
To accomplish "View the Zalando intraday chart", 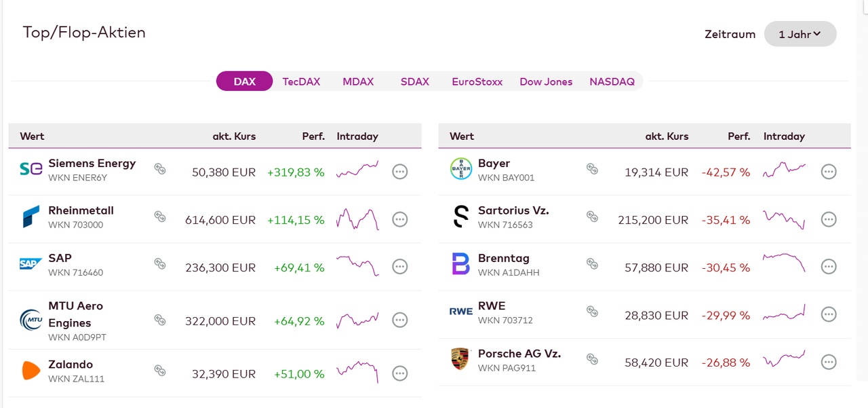I will (x=357, y=372).
